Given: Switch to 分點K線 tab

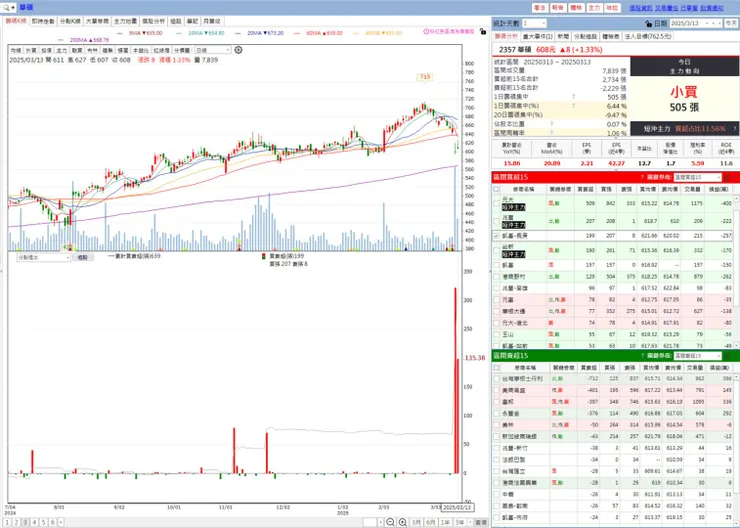Looking at the screenshot, I should click(70, 21).
